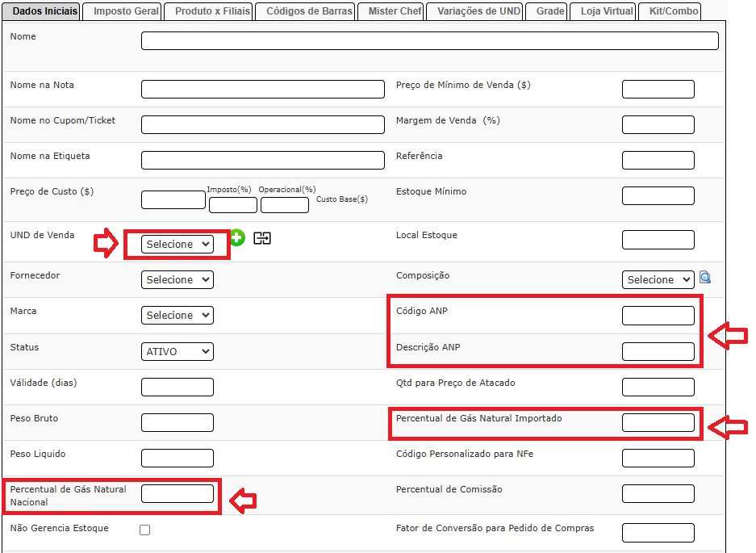Open the Loja Virtual tab
Viewport: 756px width, 553px height.
[607, 11]
